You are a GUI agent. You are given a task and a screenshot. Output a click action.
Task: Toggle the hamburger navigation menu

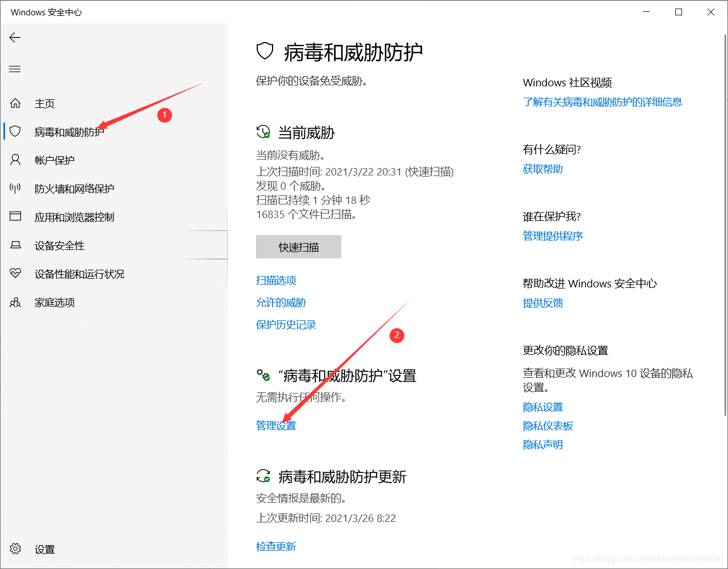coord(15,69)
